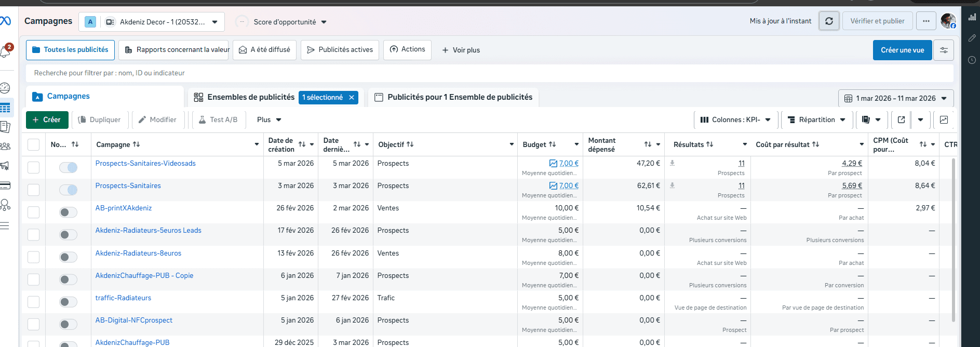Click the Meta logo icon
The height and width of the screenshot is (347, 980).
(x=5, y=21)
